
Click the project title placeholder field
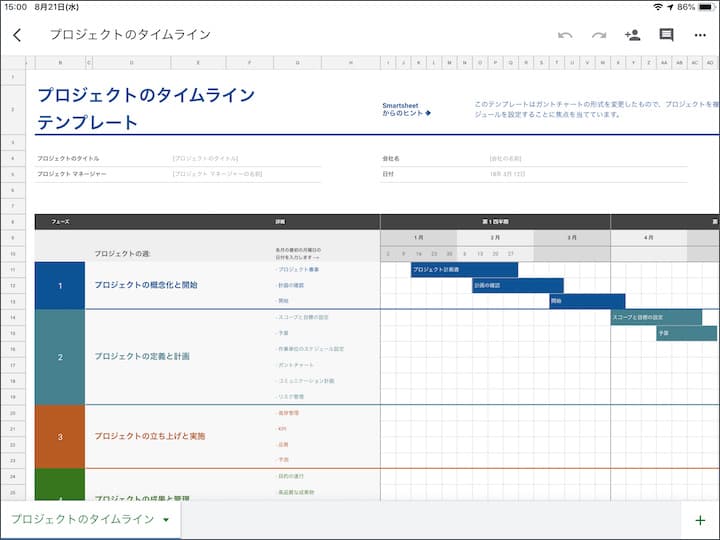pyautogui.click(x=205, y=158)
